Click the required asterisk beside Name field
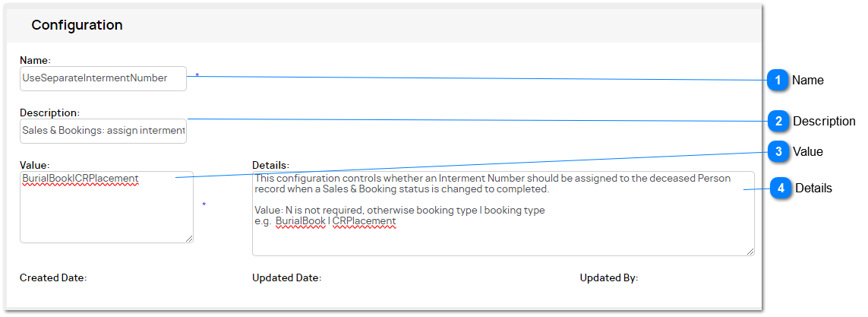Image resolution: width=868 pixels, height=317 pixels. tap(197, 75)
